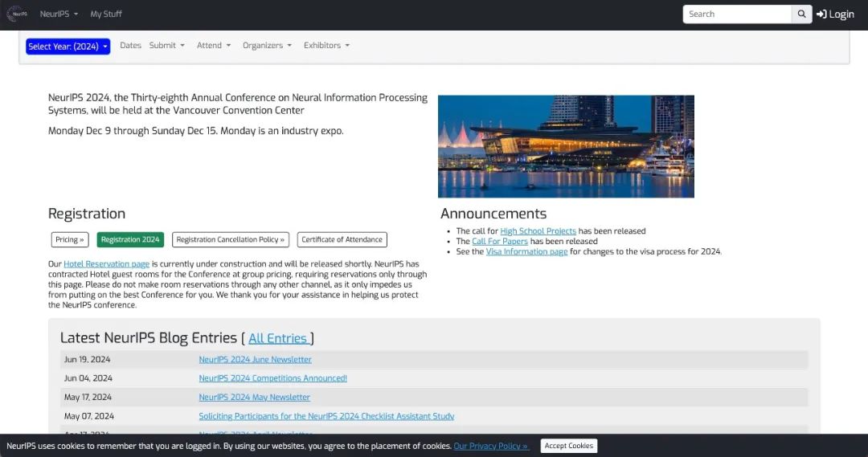
Task: Follow the Hotel Reservation page link
Action: click(106, 264)
